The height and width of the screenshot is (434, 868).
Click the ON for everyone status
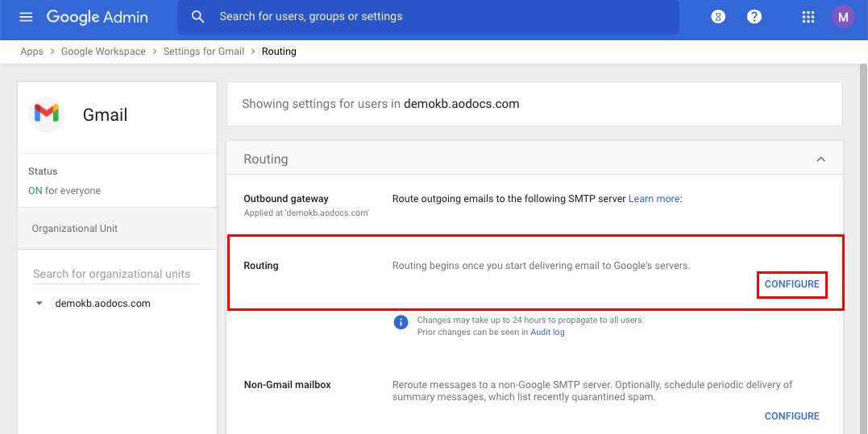tap(64, 191)
